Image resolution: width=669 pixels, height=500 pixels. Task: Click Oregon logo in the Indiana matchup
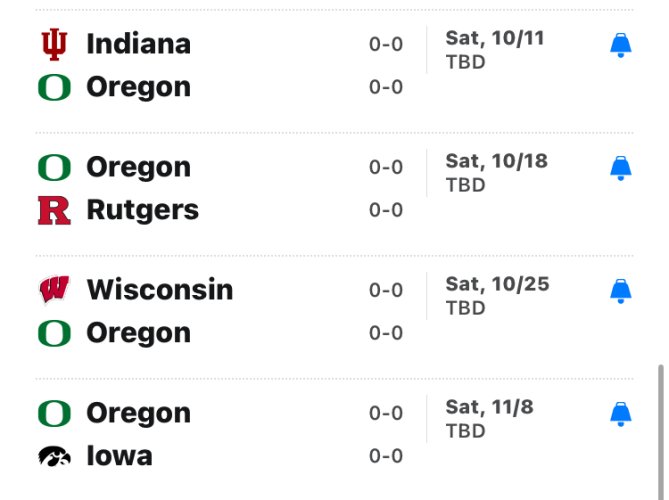pos(54,87)
